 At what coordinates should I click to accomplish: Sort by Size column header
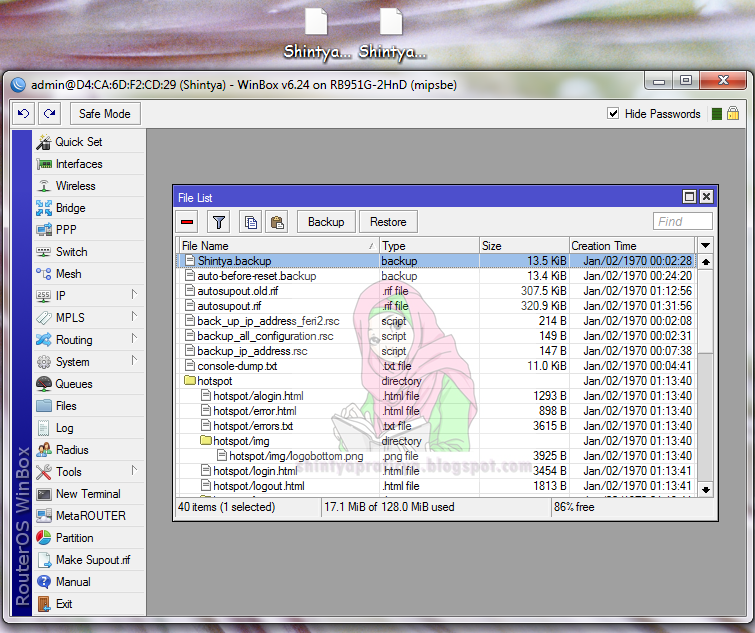point(524,245)
